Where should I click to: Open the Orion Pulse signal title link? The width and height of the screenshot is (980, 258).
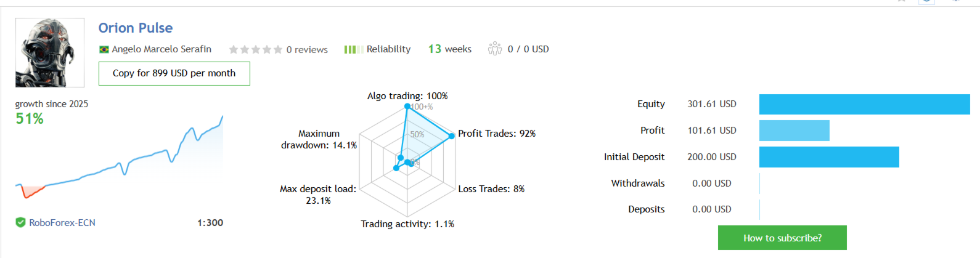coord(136,28)
